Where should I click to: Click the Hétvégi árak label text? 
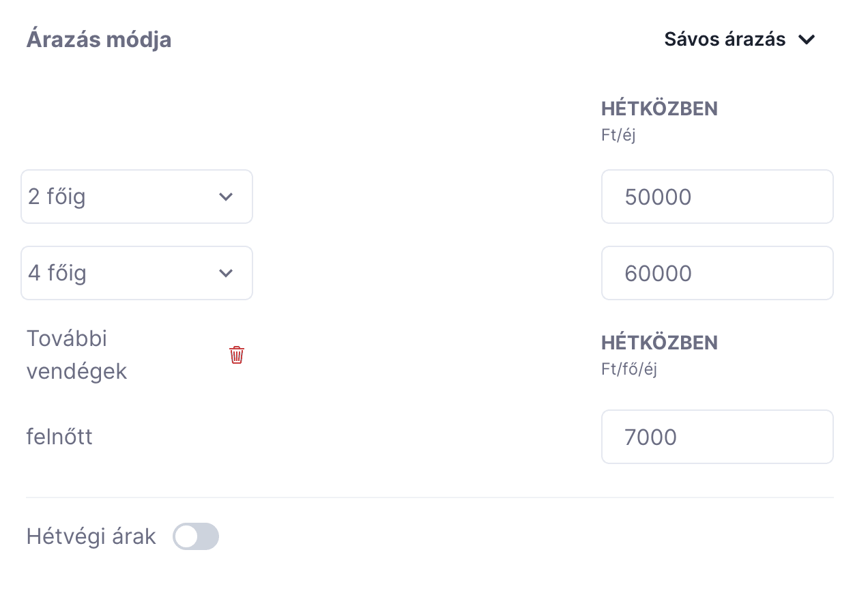91,537
